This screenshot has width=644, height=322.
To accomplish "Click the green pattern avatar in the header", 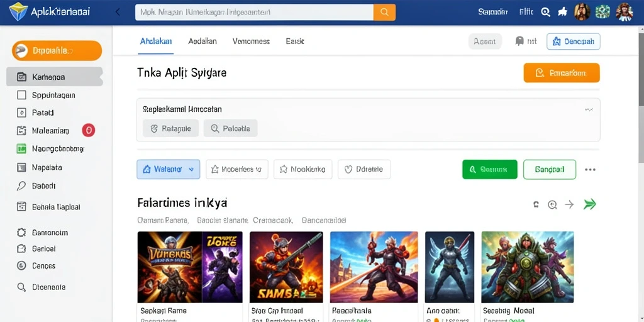I will click(x=603, y=12).
